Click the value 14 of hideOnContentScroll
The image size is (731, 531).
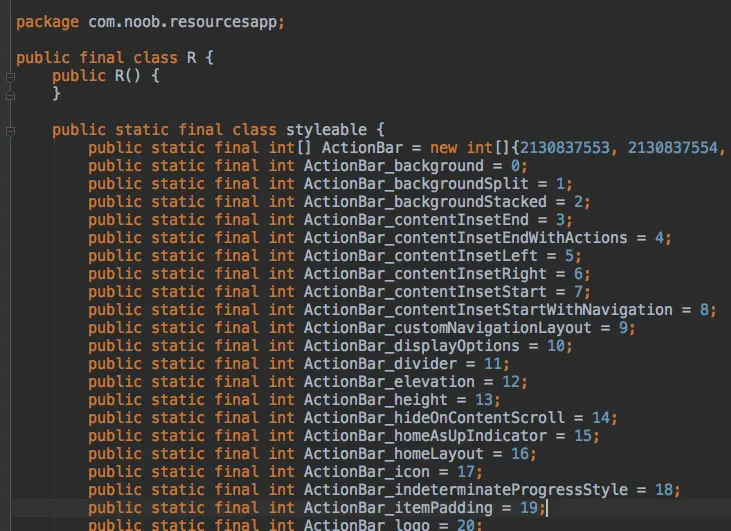(601, 418)
